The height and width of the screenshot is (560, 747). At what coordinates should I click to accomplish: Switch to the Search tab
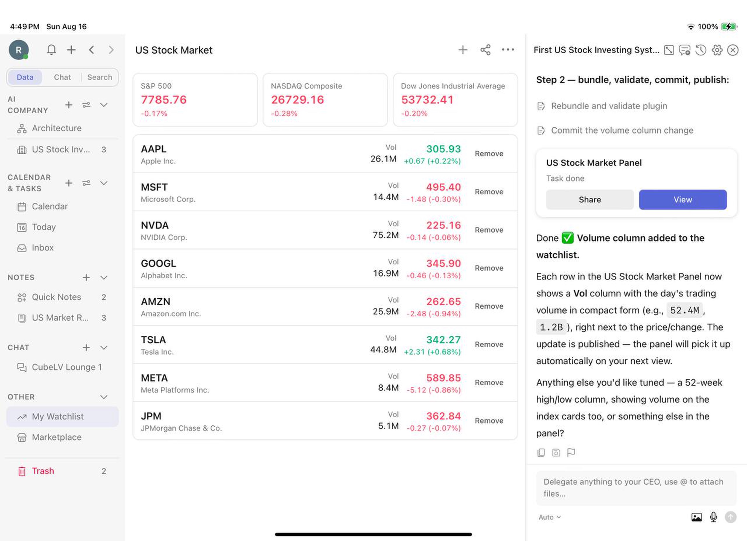100,77
